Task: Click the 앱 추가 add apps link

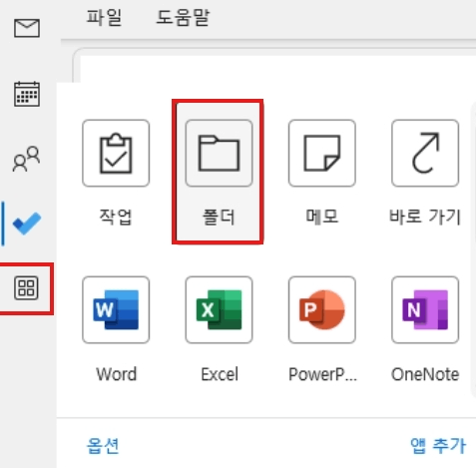Action: 438,446
